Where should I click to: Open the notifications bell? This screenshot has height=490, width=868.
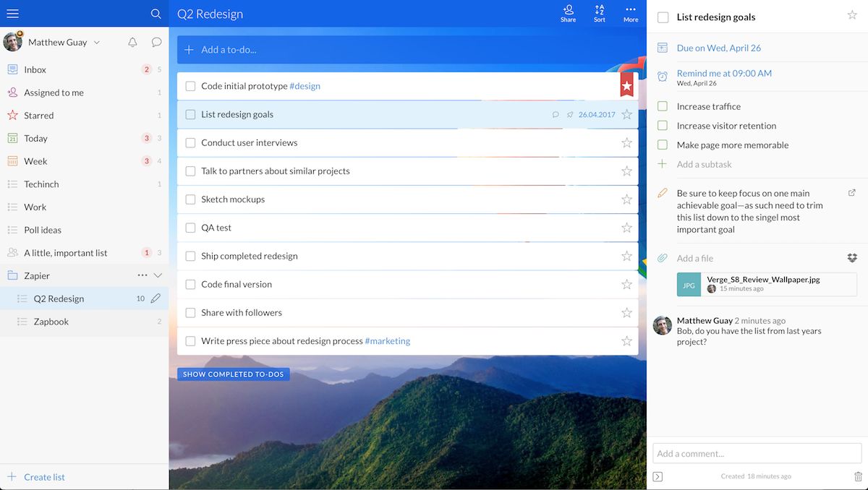[132, 43]
